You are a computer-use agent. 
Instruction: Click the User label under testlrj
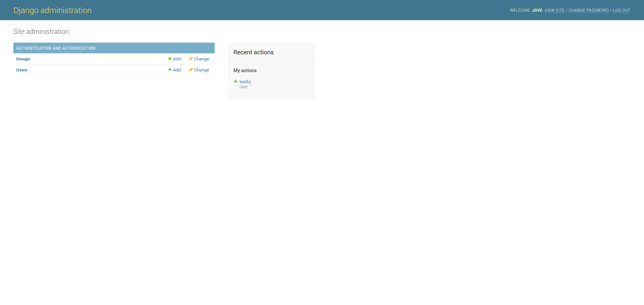[244, 87]
